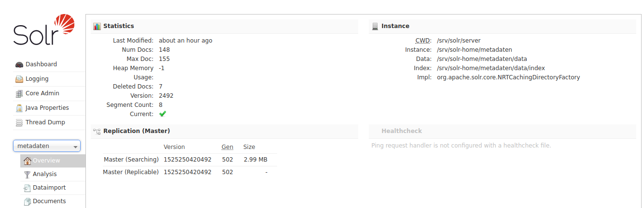Click the Overview house icon

point(28,161)
